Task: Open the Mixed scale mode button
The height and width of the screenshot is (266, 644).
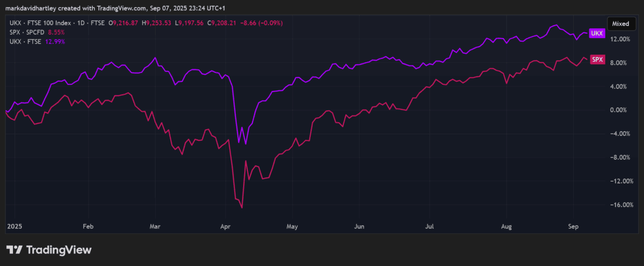Action: [620, 24]
